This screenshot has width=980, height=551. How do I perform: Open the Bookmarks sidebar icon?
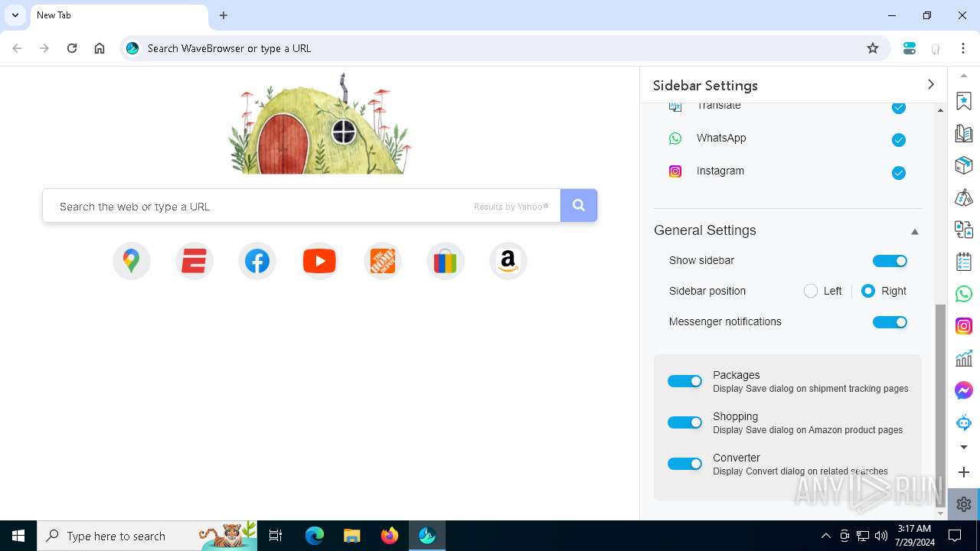pos(964,101)
